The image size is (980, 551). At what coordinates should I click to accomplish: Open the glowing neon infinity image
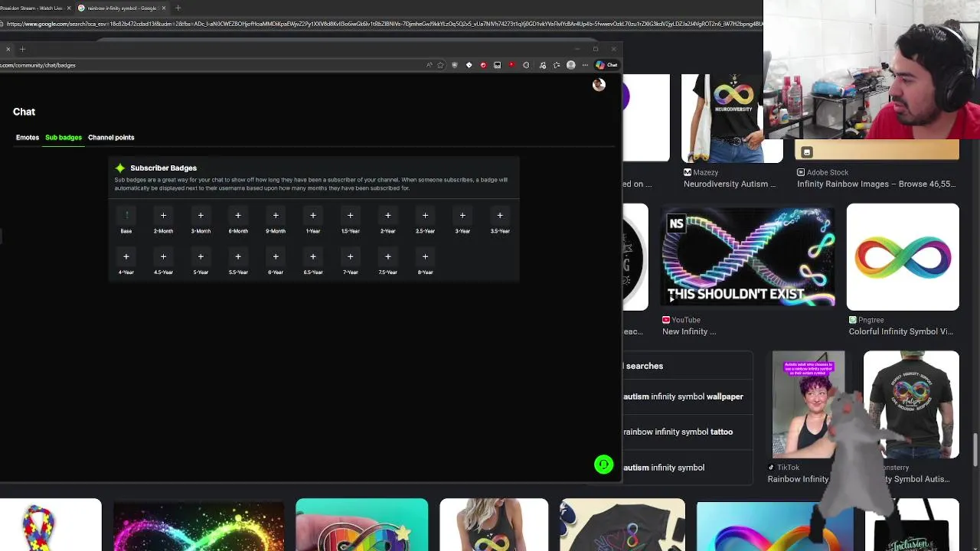pos(199,525)
